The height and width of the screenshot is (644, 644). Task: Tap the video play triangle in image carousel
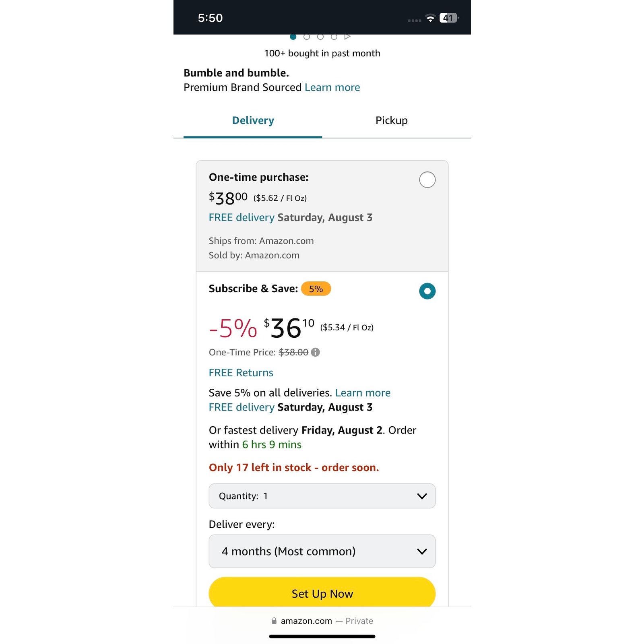[x=348, y=37]
